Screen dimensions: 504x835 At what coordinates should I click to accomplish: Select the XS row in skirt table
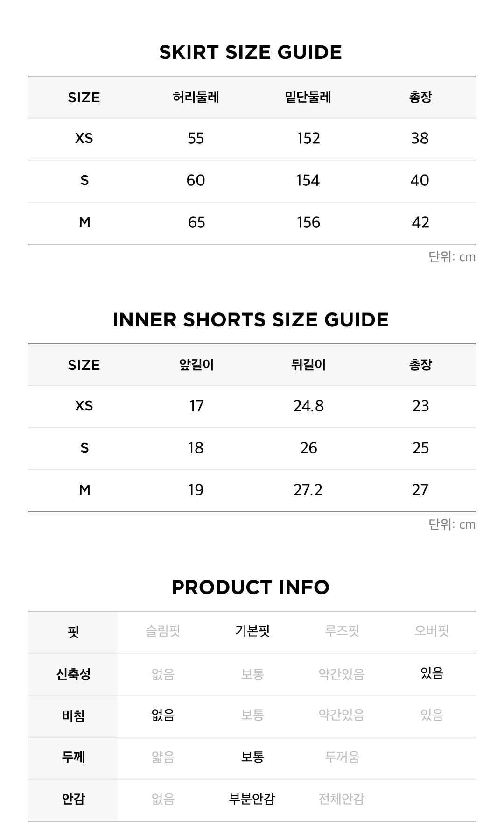click(252, 139)
